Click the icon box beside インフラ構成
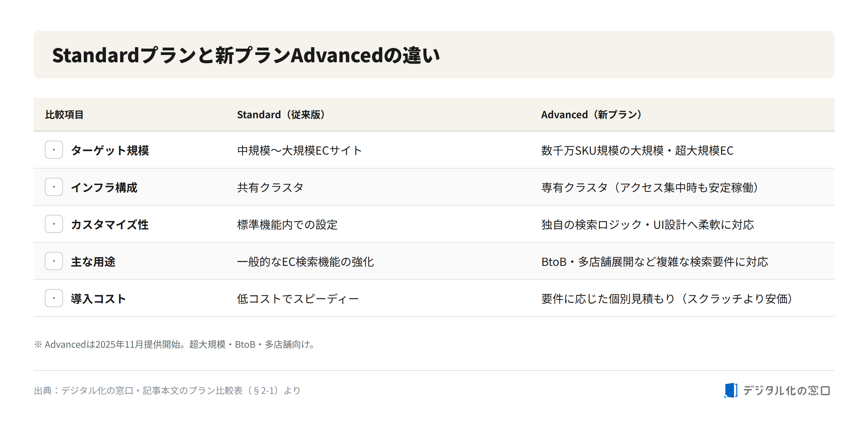This screenshot has width=868, height=431. click(x=54, y=187)
